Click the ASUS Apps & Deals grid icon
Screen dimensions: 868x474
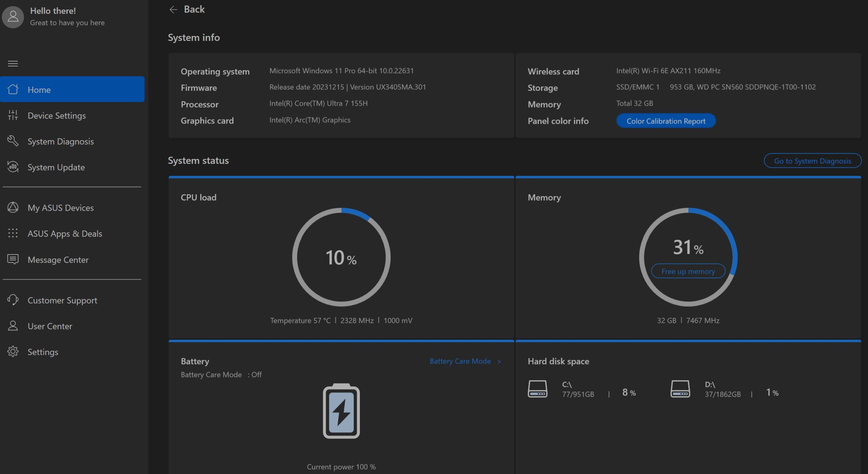[13, 233]
